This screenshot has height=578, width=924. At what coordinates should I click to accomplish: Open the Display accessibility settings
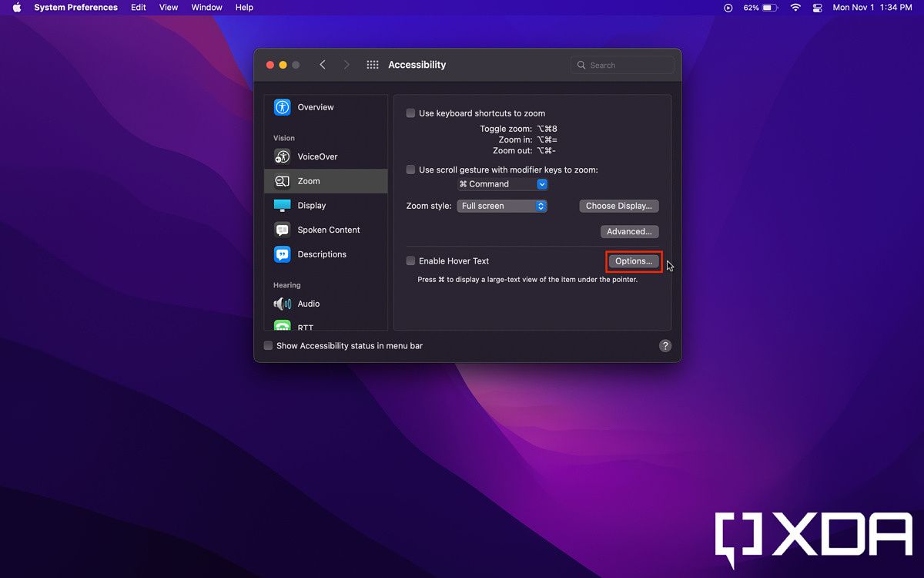pyautogui.click(x=311, y=205)
